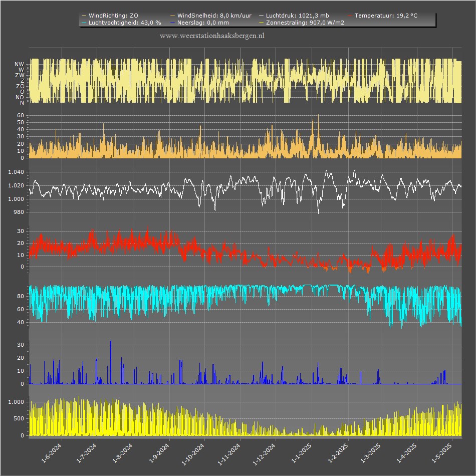Screen dimensions: 476x476
Task: Select the WindRichting: ZO legend entry
Action: (110, 16)
